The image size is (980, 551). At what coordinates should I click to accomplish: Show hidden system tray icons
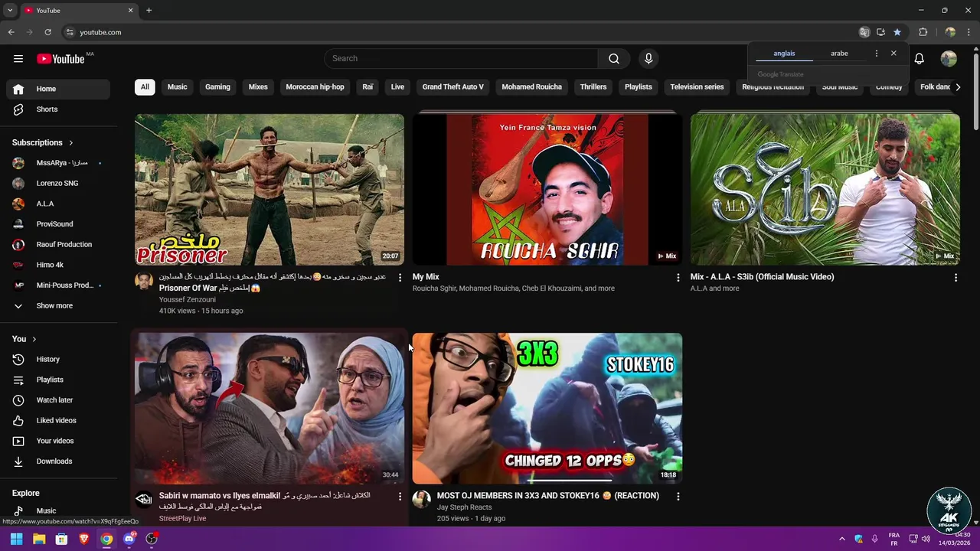(841, 539)
